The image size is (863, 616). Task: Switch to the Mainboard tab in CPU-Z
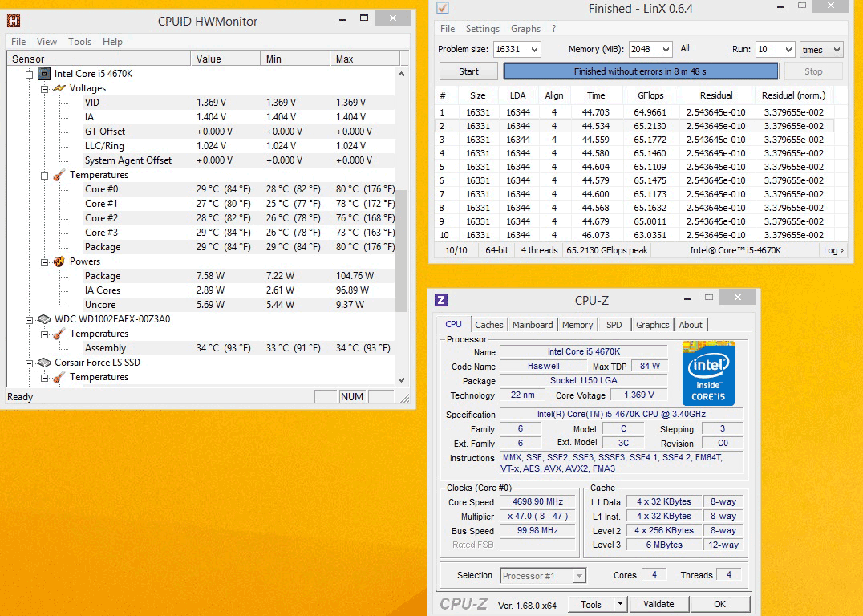tap(533, 325)
